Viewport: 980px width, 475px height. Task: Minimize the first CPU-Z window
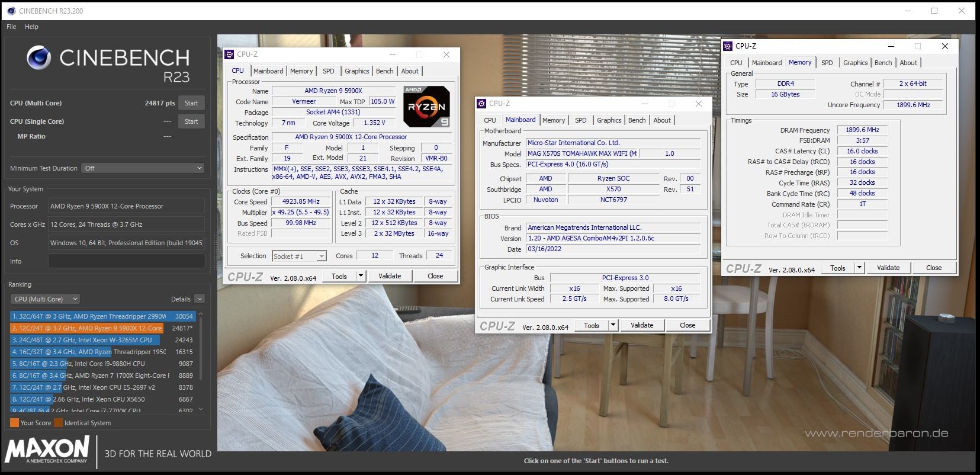[x=392, y=54]
